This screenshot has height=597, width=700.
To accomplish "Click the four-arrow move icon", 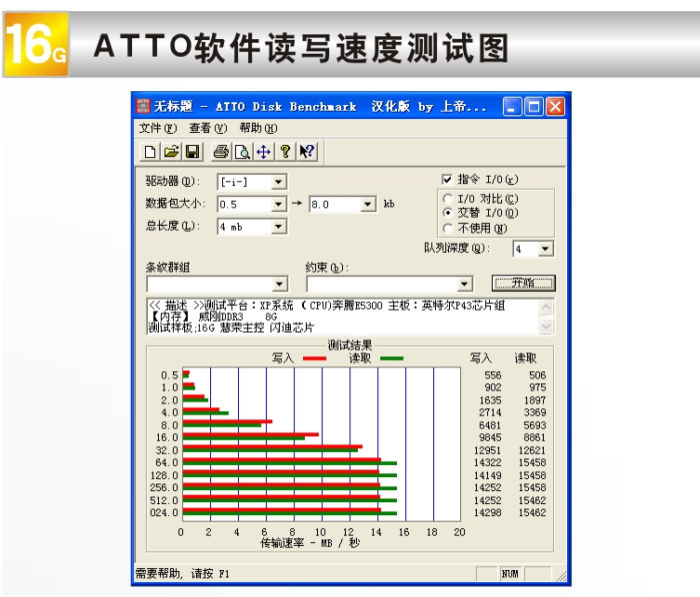I will 263,152.
